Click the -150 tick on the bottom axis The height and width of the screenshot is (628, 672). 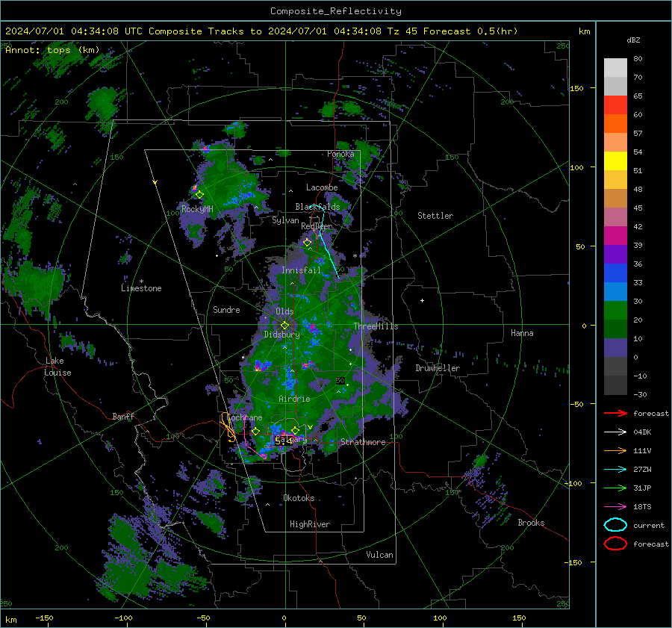point(44,618)
